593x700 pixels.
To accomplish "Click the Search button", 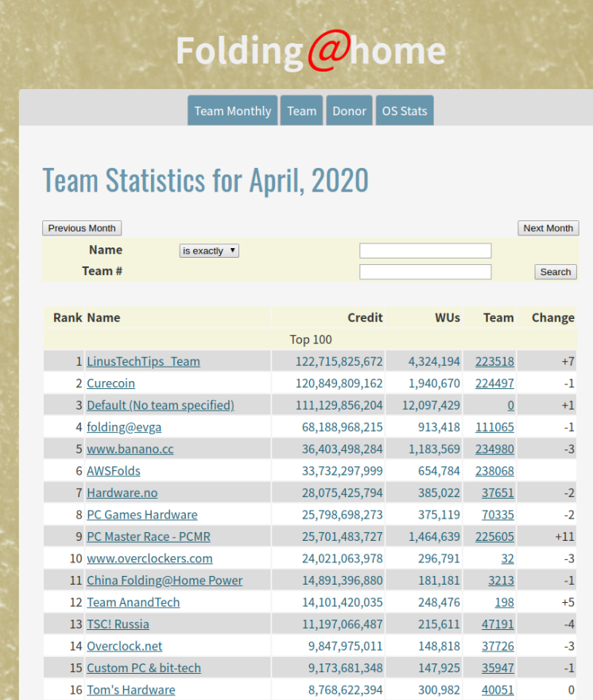I will 556,272.
